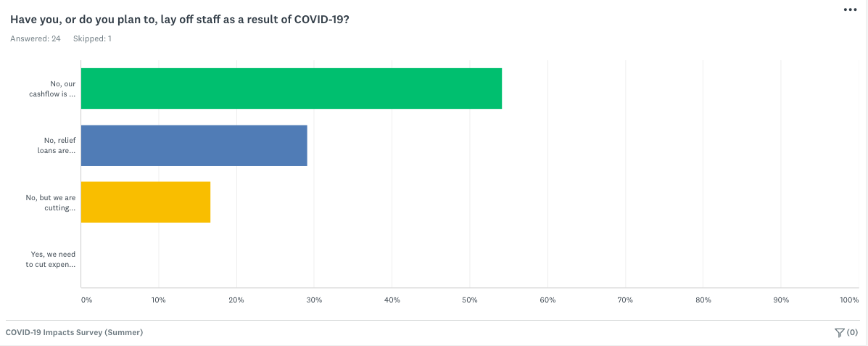This screenshot has height=346, width=868.
Task: Click the 30% axis tick label
Action: tap(314, 300)
